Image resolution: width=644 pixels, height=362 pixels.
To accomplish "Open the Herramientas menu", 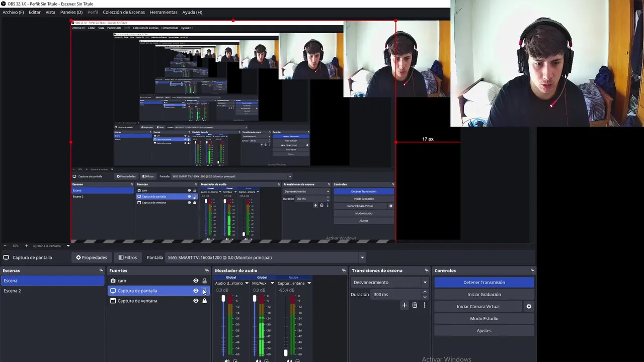I will pos(164,12).
